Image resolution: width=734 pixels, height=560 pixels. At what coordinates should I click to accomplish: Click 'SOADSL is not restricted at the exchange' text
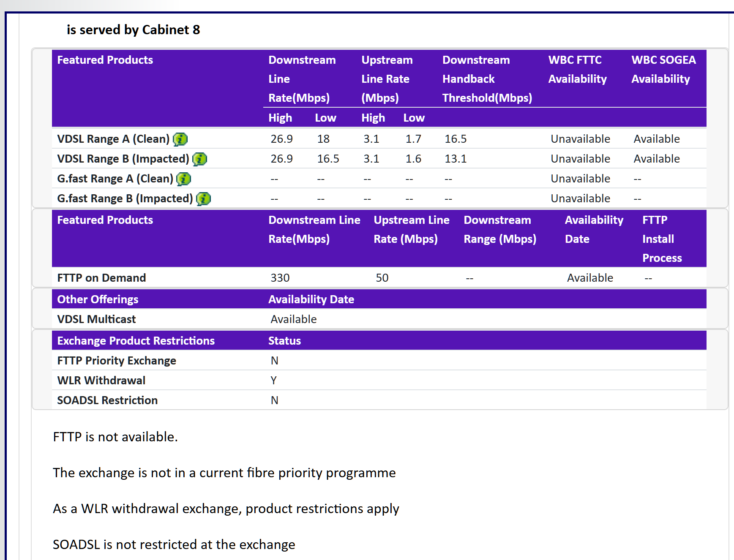pos(174,544)
